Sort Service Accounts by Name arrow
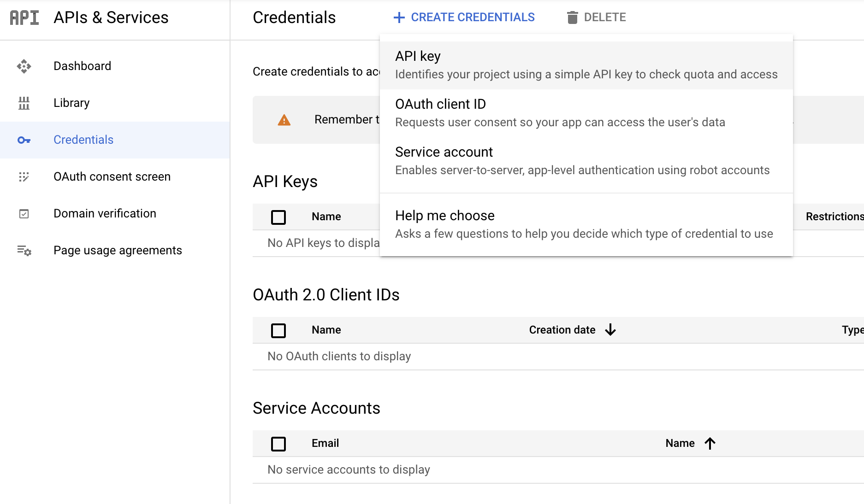This screenshot has width=864, height=504. pos(710,443)
